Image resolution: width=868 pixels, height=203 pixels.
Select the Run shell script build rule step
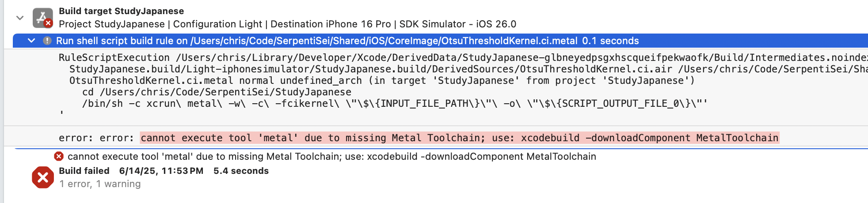tap(316, 41)
